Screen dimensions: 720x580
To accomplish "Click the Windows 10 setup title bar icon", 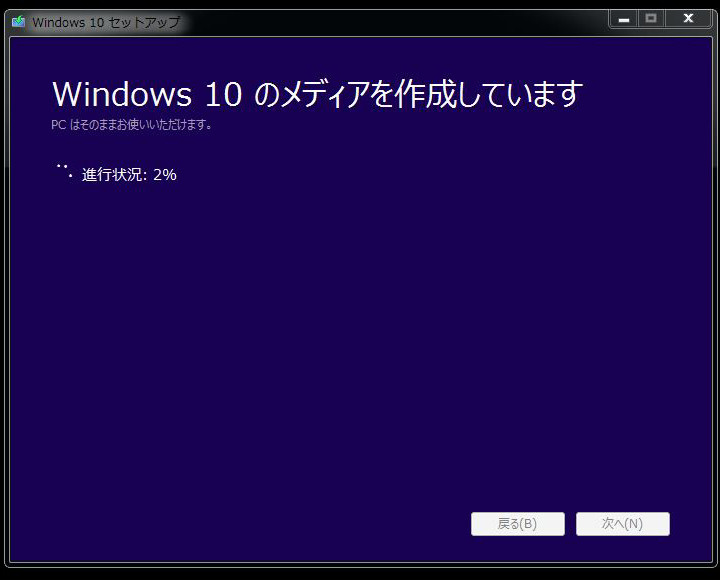I will (x=18, y=21).
